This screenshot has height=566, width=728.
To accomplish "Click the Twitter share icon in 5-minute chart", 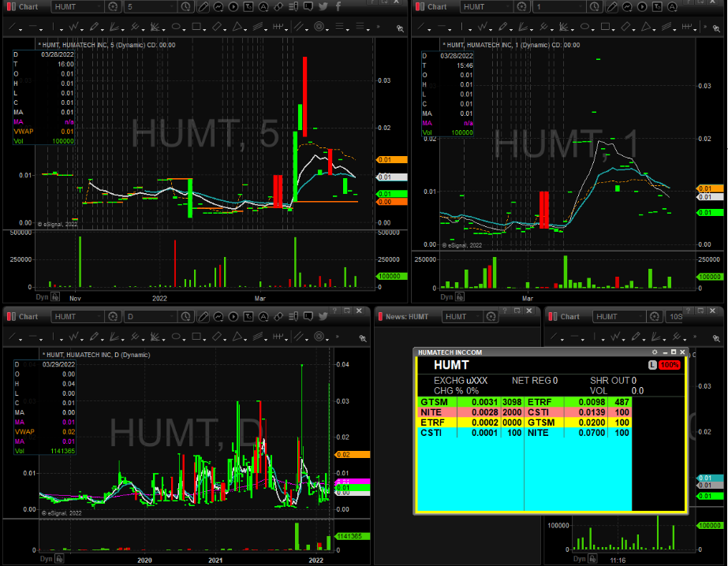I will click(x=323, y=6).
